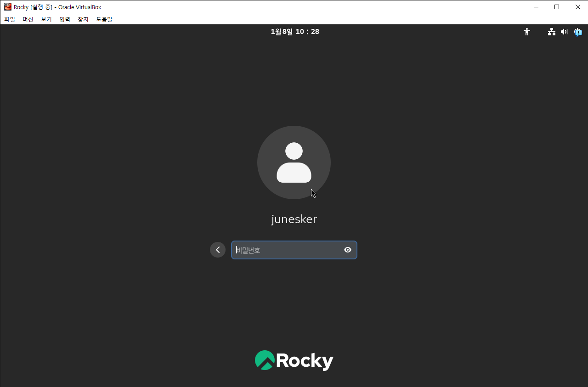
Task: Open the volume speaker icon
Action: tap(565, 32)
